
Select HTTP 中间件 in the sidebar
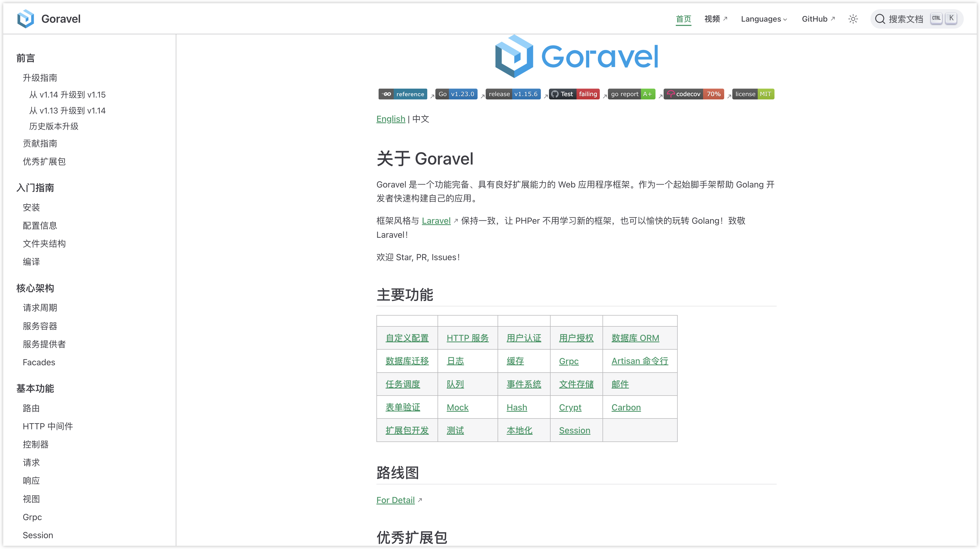pos(48,426)
